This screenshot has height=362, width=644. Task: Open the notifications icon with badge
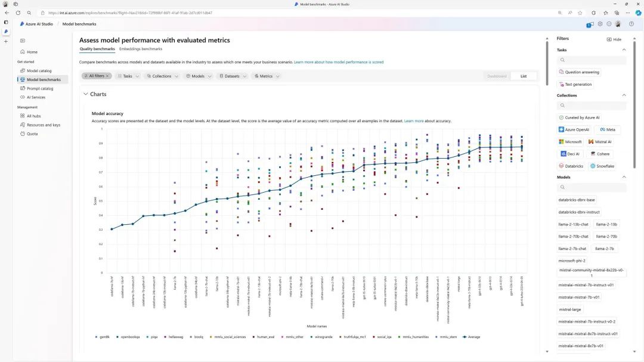(590, 24)
